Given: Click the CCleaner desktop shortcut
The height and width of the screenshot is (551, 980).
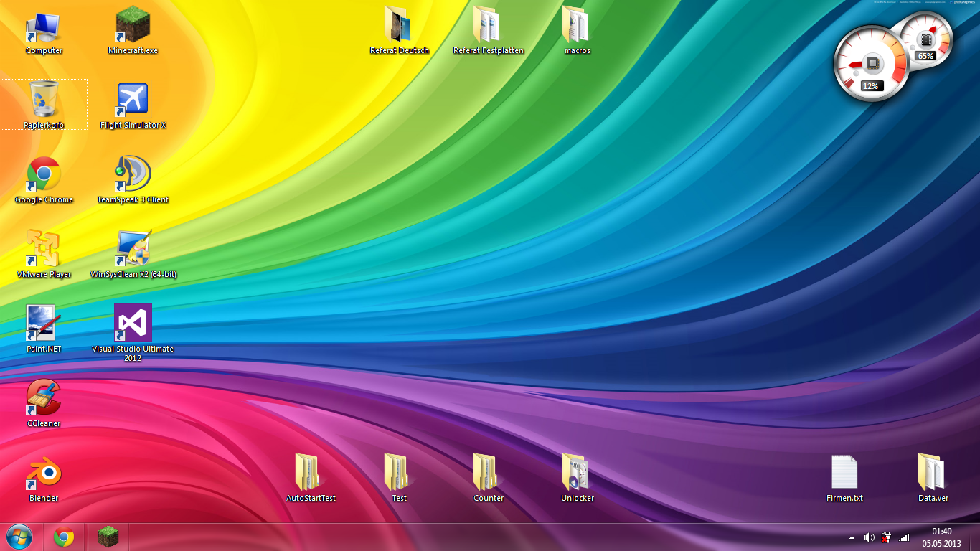Looking at the screenshot, I should pyautogui.click(x=44, y=399).
